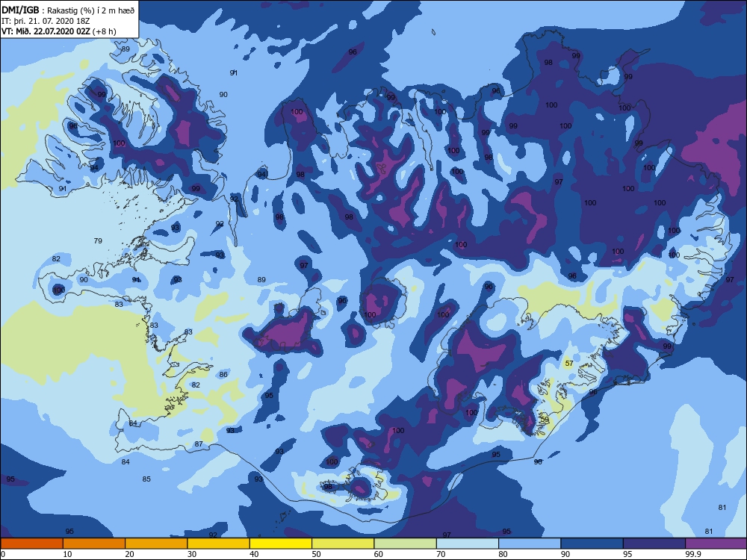This screenshot has width=747, height=560.
Task: Click the '57' humidity value on the map
Action: (569, 364)
